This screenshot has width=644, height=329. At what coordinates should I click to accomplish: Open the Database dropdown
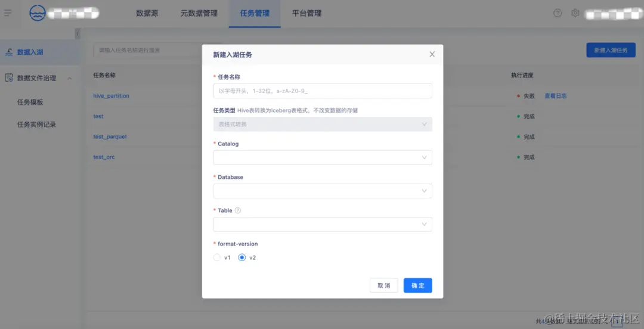coord(323,191)
